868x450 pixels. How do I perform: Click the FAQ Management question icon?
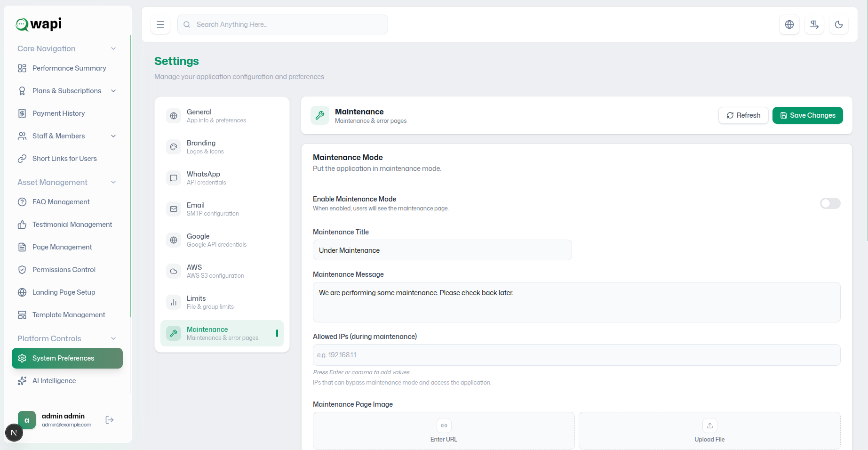click(22, 202)
